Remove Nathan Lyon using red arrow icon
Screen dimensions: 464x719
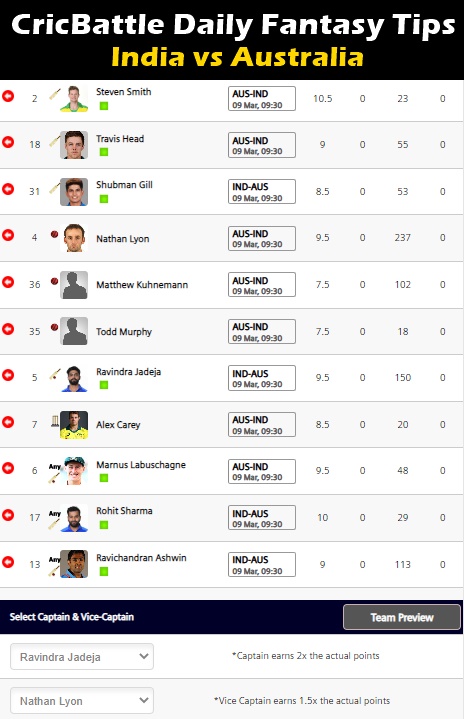[8, 235]
